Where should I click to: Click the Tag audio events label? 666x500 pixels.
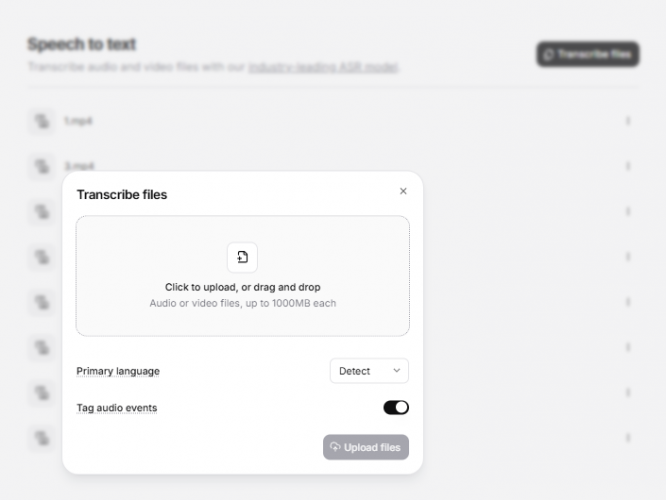pos(117,408)
